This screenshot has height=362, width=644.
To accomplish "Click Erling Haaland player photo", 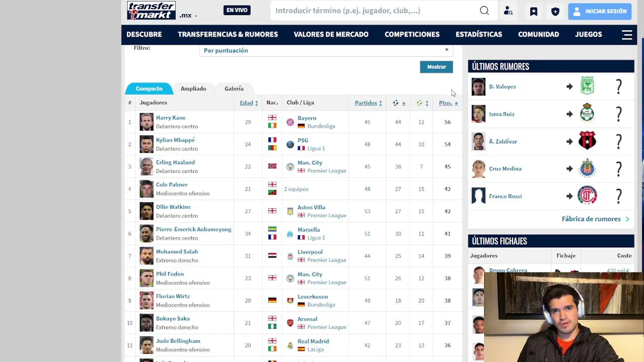I will point(146,167).
